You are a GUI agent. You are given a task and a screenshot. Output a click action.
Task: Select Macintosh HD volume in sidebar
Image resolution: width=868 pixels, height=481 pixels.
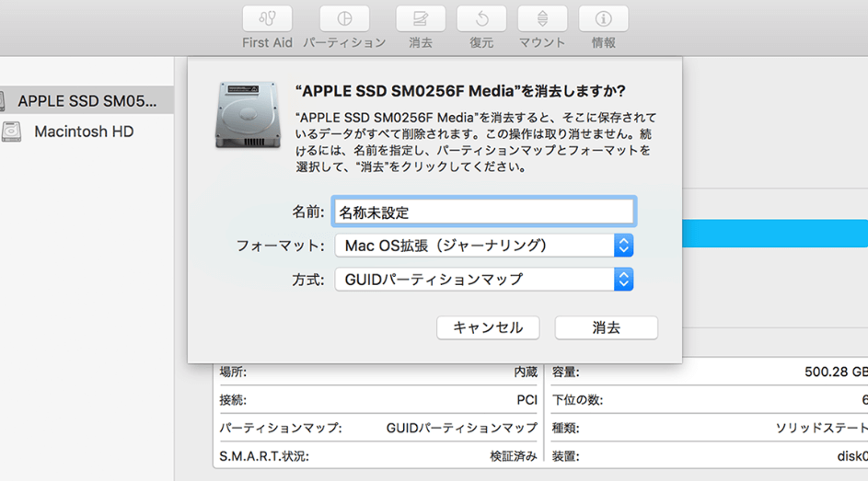(84, 132)
